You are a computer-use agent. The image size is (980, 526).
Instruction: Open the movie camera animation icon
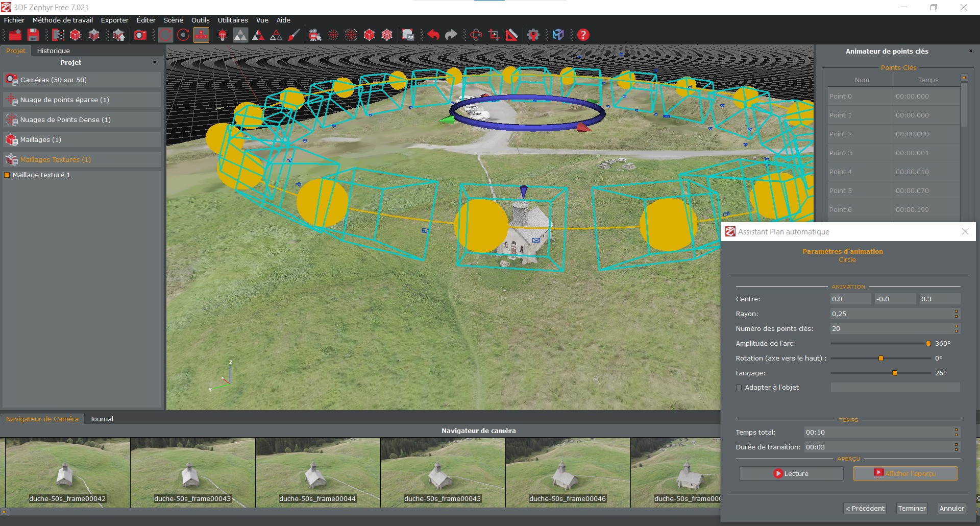point(315,35)
